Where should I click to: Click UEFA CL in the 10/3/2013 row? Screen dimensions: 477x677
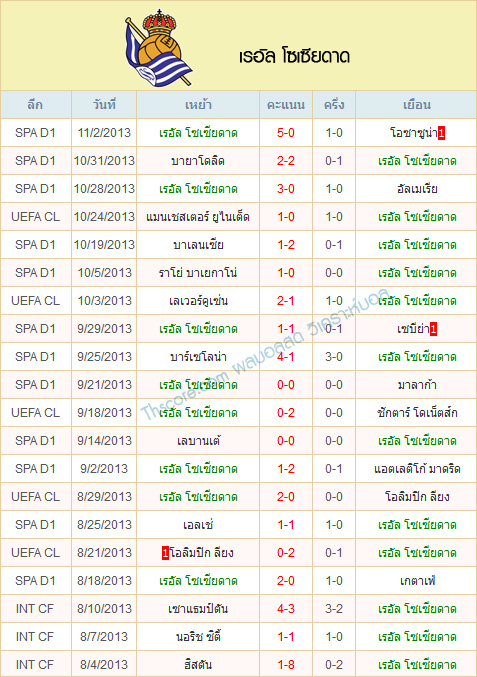[35, 301]
